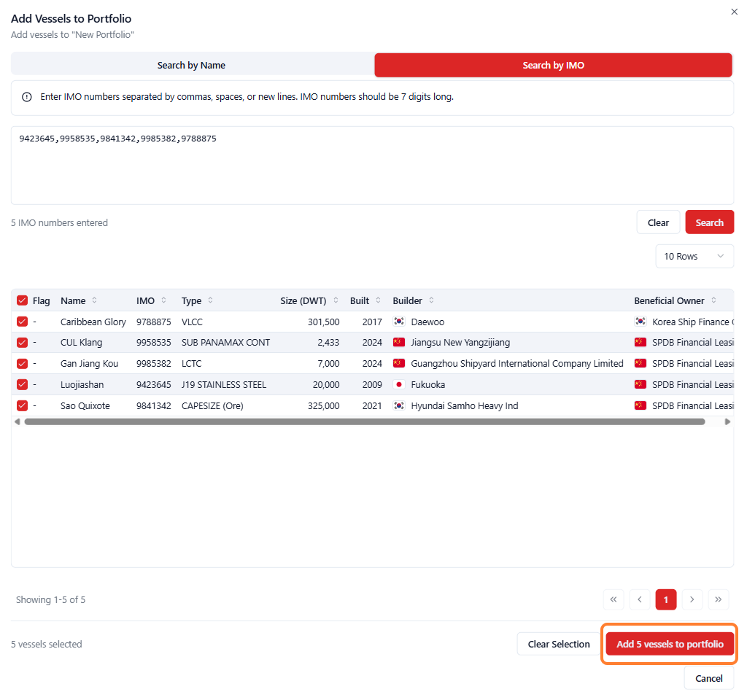Viewport: 747px width, 700px height.
Task: Uncheck the Luojiashan vessel row
Action: coord(22,384)
